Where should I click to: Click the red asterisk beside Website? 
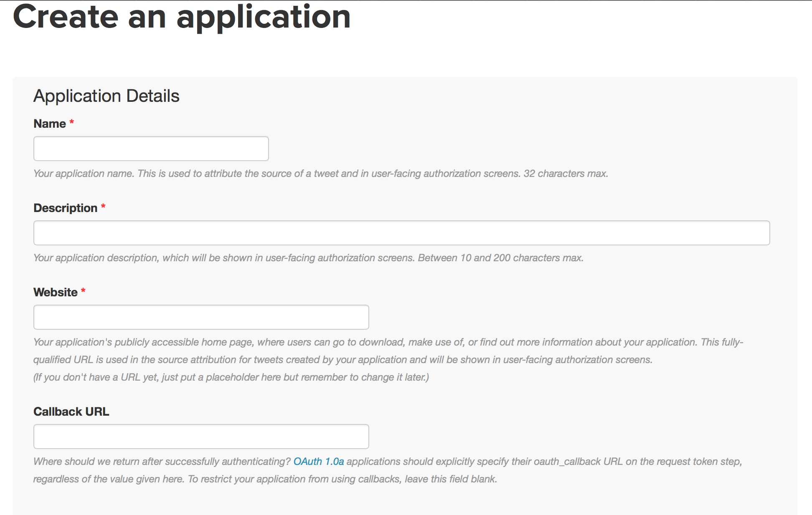83,291
